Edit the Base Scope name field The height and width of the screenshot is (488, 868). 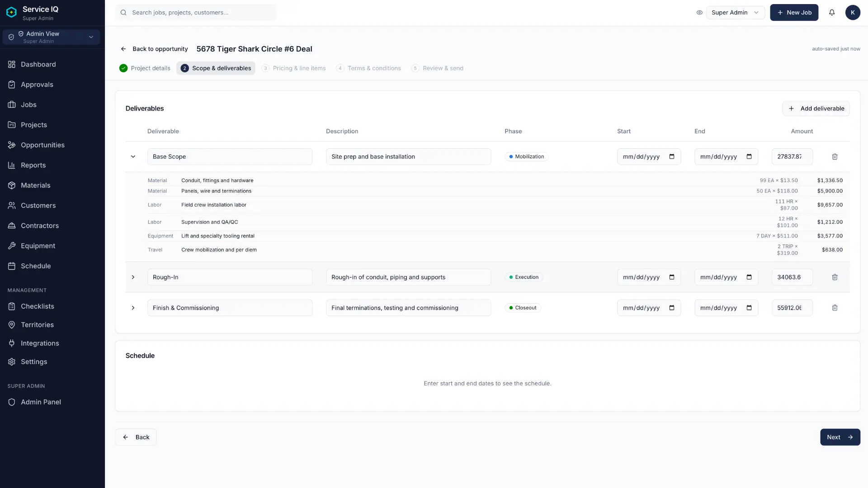(230, 157)
